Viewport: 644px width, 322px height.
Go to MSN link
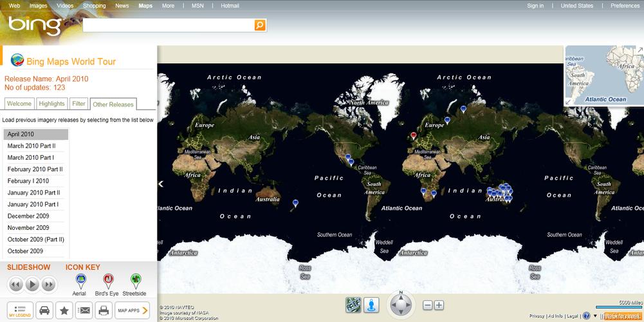[198, 6]
